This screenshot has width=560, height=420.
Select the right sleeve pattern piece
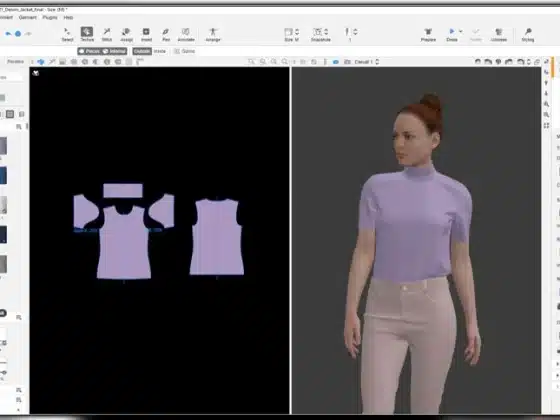pyautogui.click(x=162, y=211)
